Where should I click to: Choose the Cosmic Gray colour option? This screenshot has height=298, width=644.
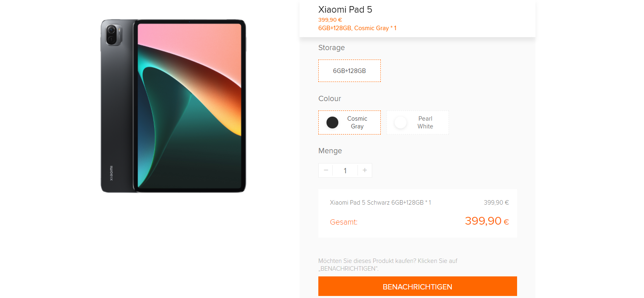click(x=357, y=122)
